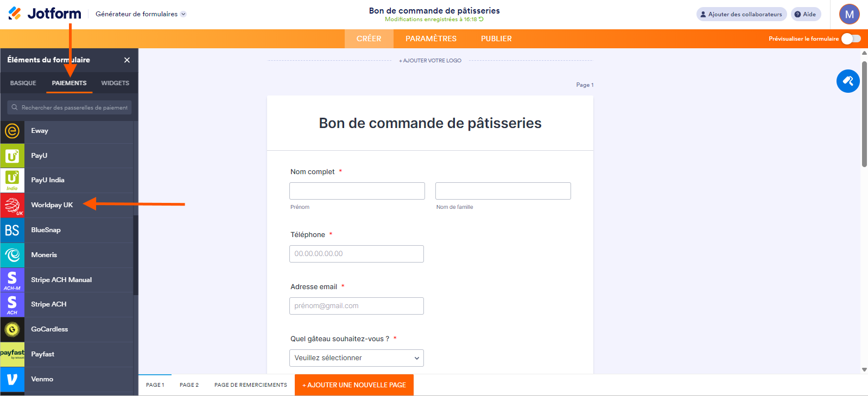The height and width of the screenshot is (396, 868).
Task: Choose the BlueSnap gateway icon
Action: click(12, 230)
